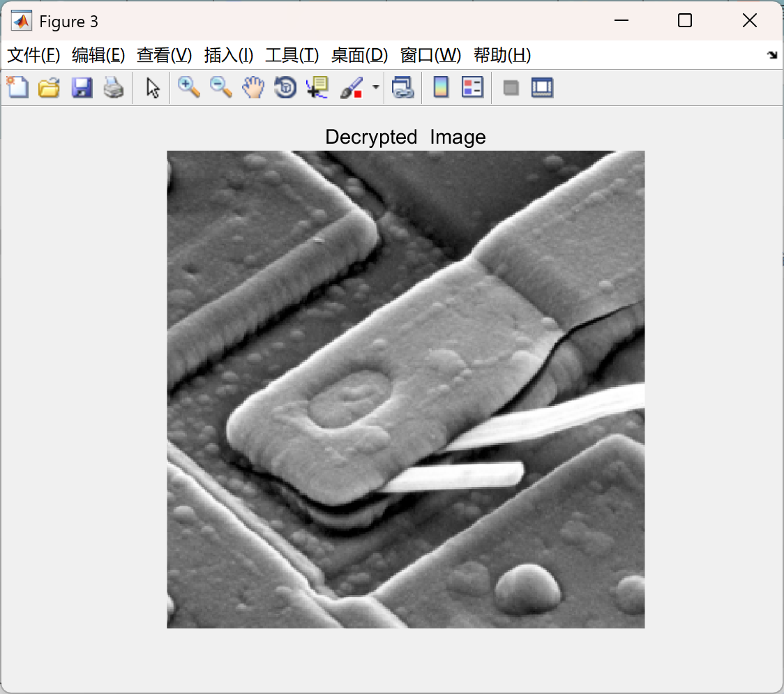
Task: Click the Show Plot Tools icon
Action: (542, 87)
